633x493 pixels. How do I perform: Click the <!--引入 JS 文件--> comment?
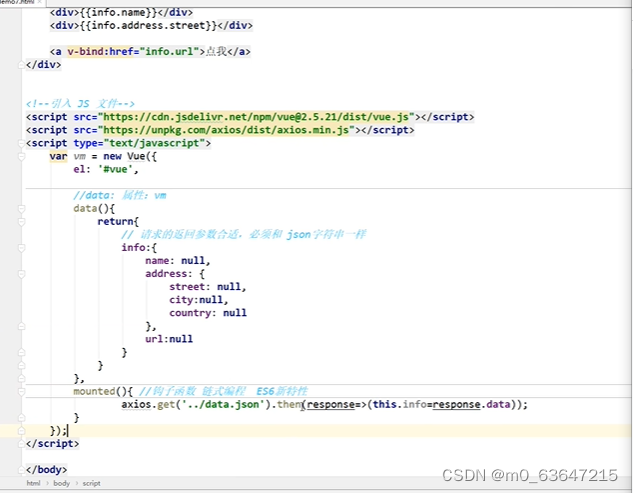point(80,104)
